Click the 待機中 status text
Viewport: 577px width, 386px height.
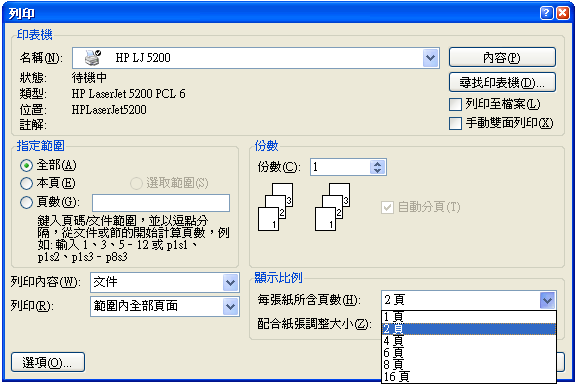[89, 78]
